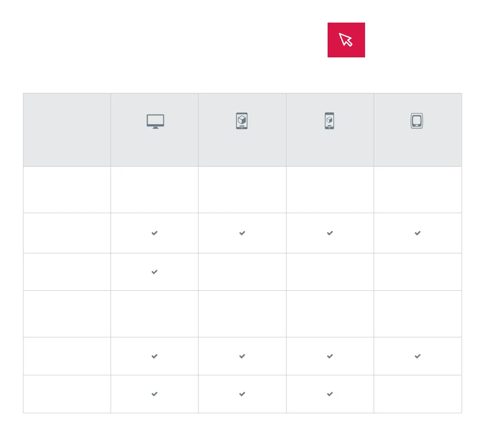Click smartphone column checkmark in bottom table row
The width and height of the screenshot is (486, 448).
pyautogui.click(x=330, y=394)
